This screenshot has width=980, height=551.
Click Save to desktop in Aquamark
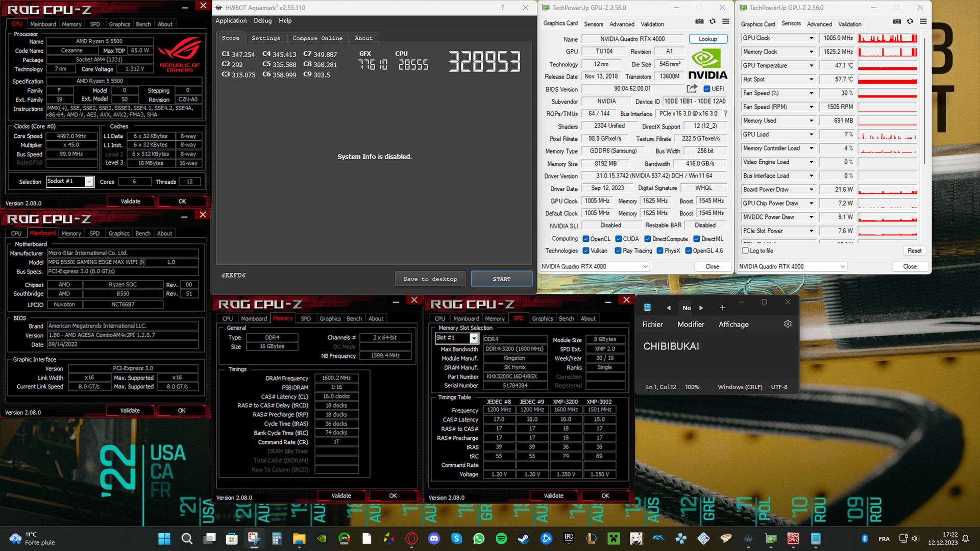click(x=430, y=279)
